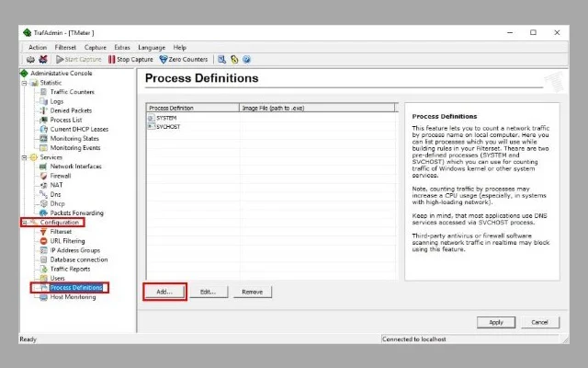Viewport: 588px width, 368px height.
Task: Open the Language menu
Action: [152, 47]
